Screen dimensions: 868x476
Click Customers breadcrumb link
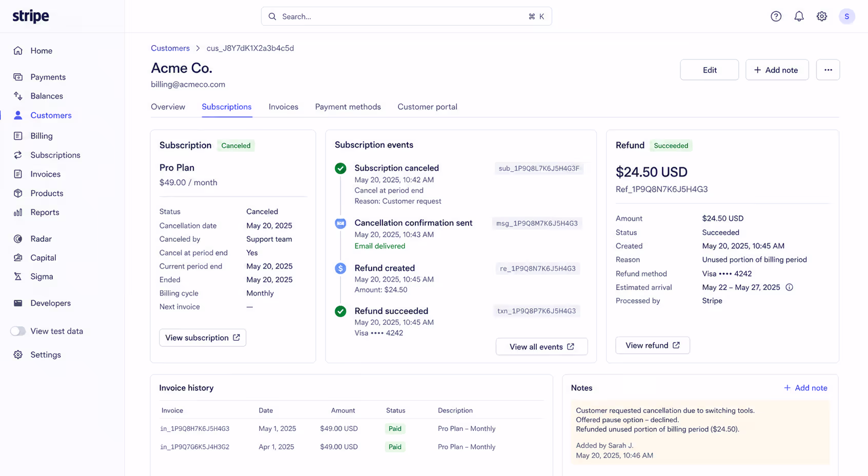(x=170, y=48)
